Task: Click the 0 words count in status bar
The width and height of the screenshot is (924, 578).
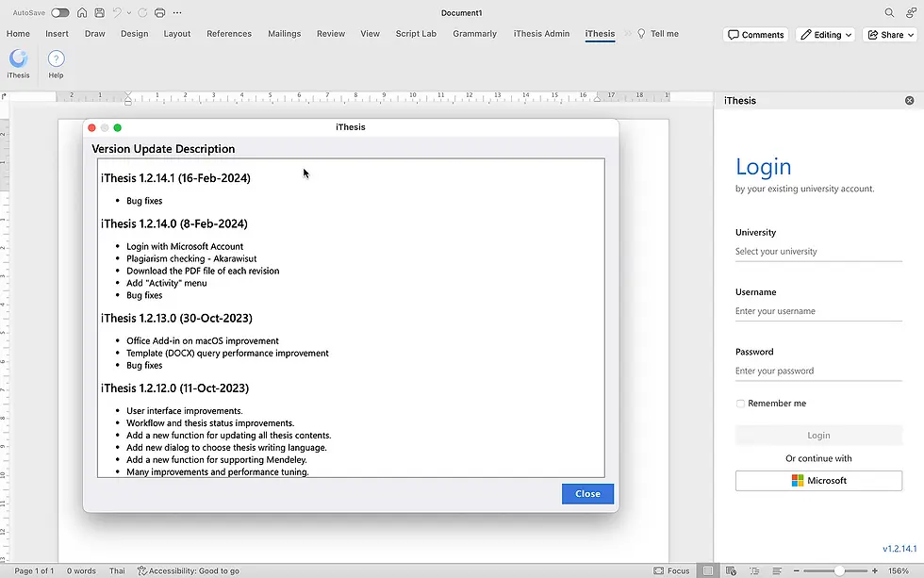Action: [81, 571]
